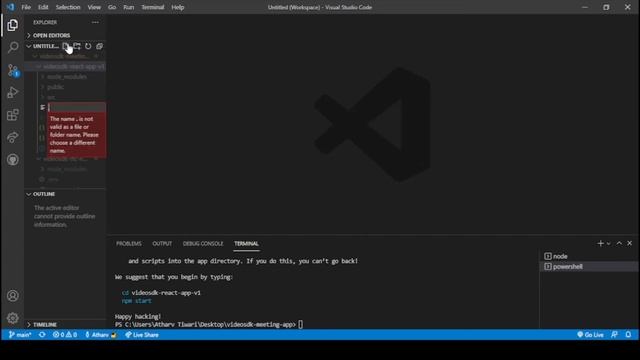Click in the new file name input box
640x360 pixels.
[x=77, y=107]
